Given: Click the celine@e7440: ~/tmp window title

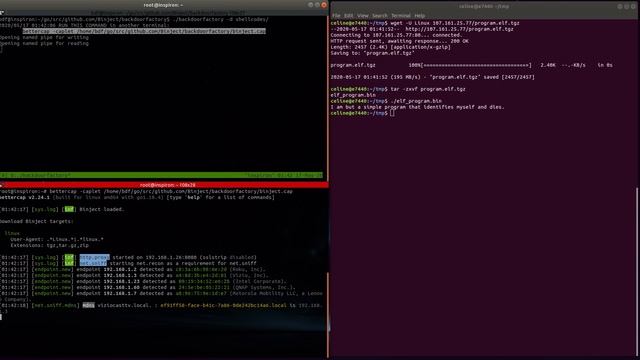Looking at the screenshot, I should click(x=484, y=7).
